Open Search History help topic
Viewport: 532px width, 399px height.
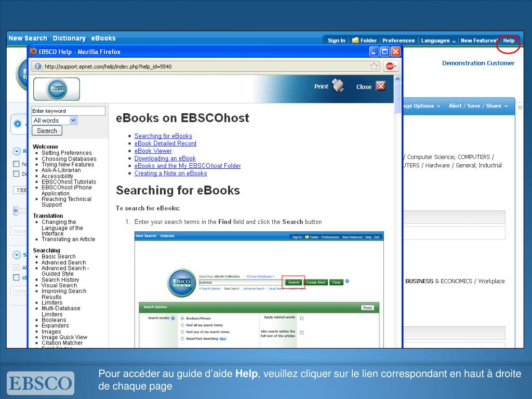coord(60,280)
